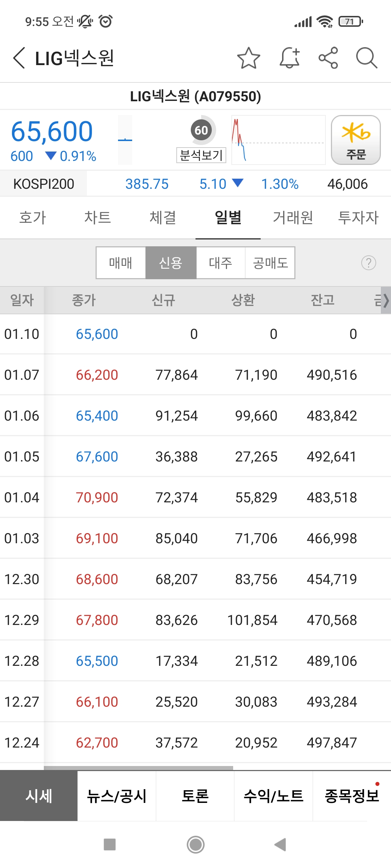The height and width of the screenshot is (868, 391).
Task: Open the price alert bell icon
Action: click(290, 58)
